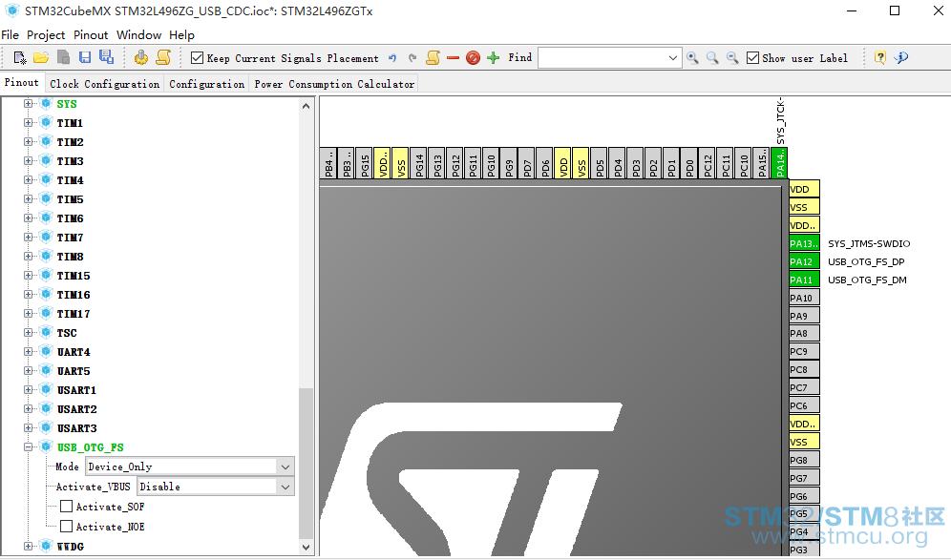Image resolution: width=951 pixels, height=560 pixels.
Task: Click the PA13 pin on the chip
Action: coord(804,243)
